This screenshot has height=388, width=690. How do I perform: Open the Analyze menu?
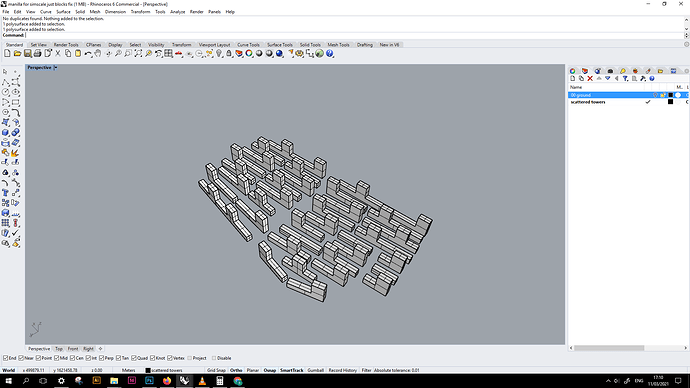(x=177, y=12)
